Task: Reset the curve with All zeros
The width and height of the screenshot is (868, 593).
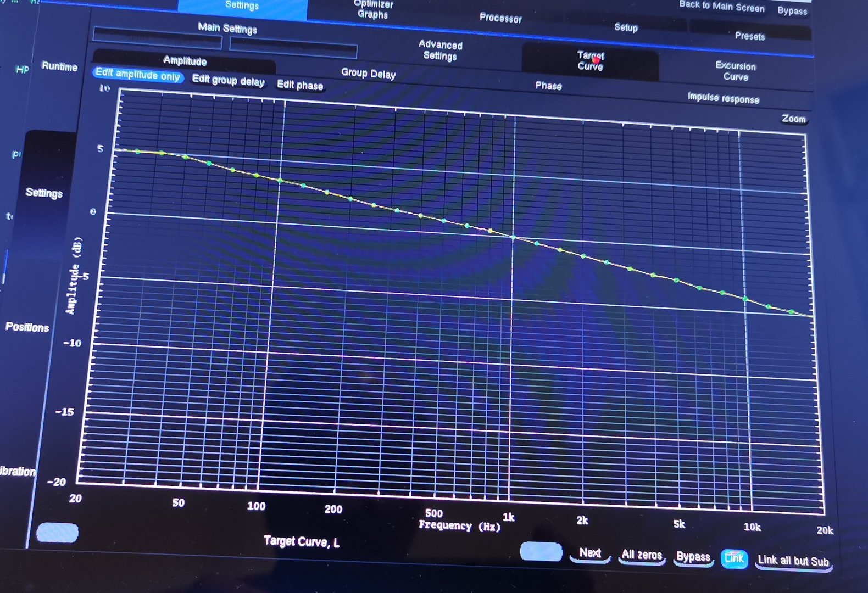Action: pos(642,555)
